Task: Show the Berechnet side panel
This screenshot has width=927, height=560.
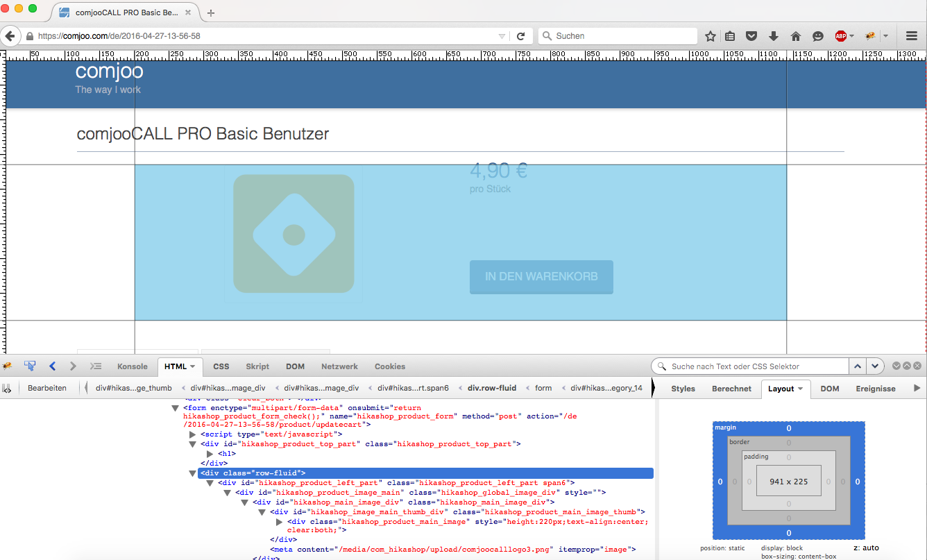Action: [731, 389]
